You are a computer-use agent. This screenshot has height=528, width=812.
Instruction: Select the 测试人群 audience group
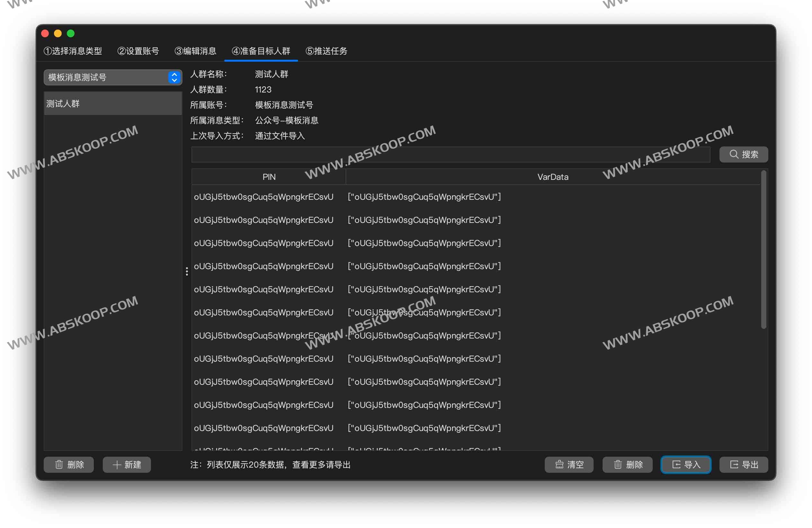113,103
